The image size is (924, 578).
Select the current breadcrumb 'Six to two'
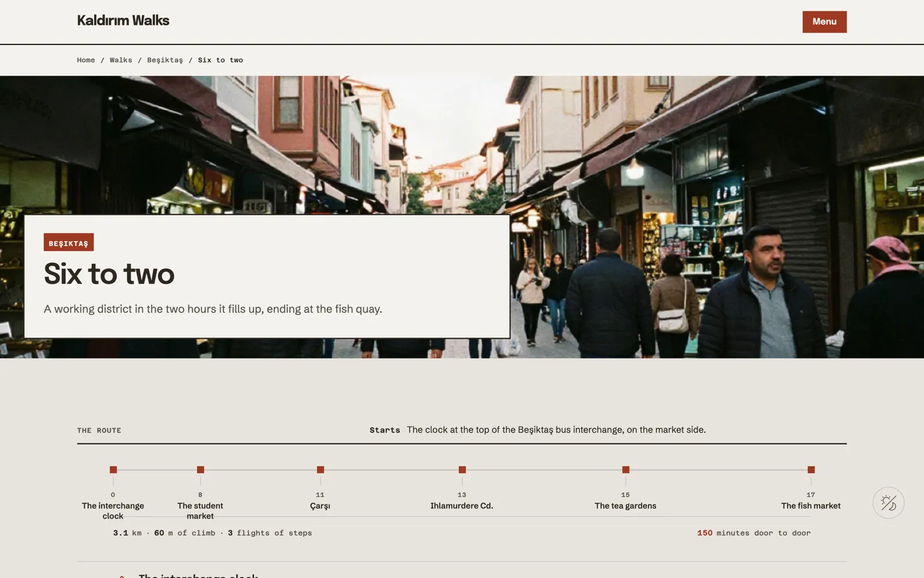[221, 60]
